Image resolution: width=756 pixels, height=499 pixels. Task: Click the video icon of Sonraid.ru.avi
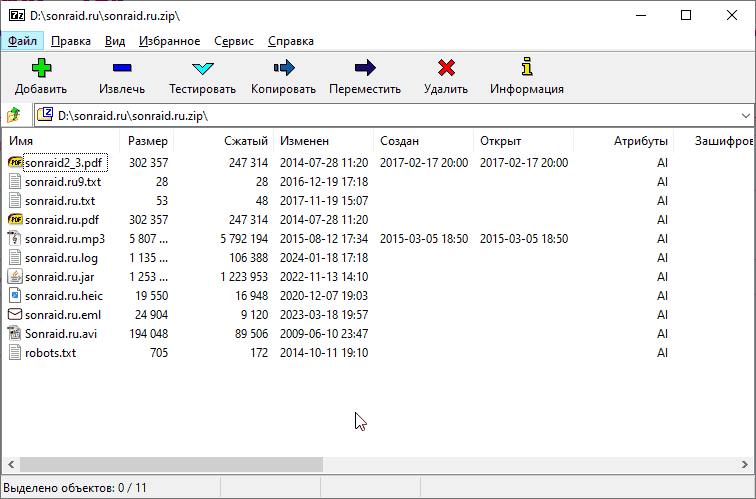tap(15, 334)
